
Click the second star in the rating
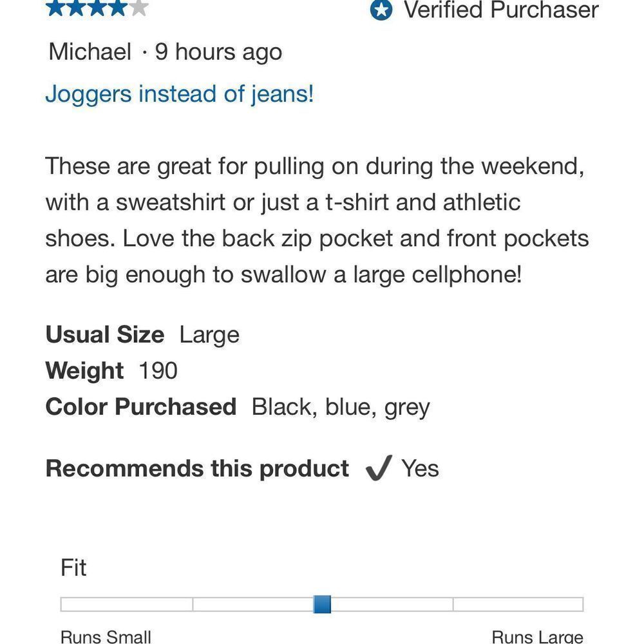[77, 8]
